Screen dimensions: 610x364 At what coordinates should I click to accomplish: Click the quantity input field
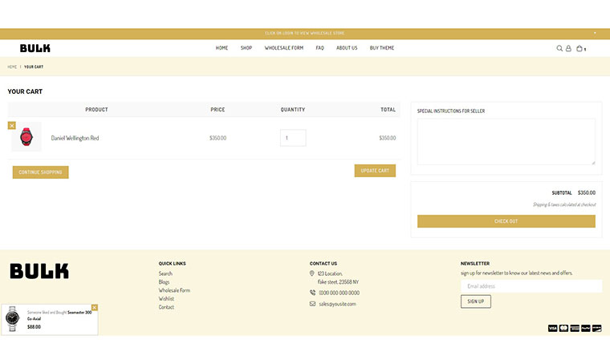[x=293, y=138]
